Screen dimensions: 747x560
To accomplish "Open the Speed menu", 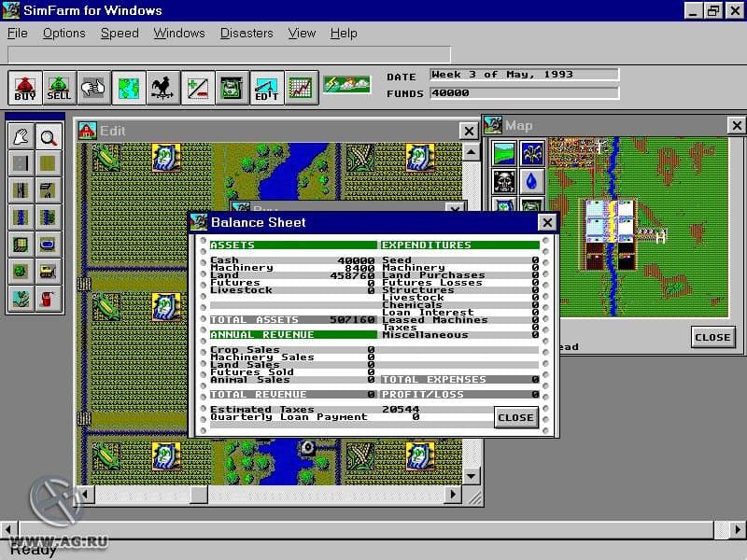I will (x=120, y=34).
